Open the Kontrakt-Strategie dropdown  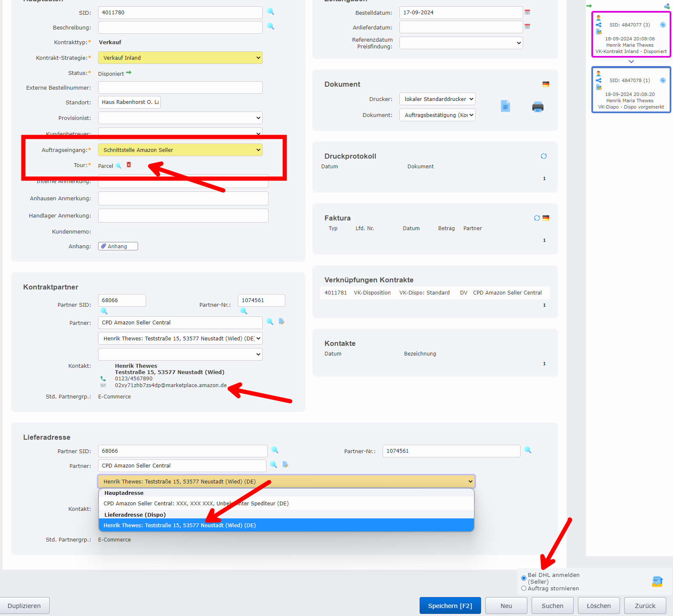click(x=180, y=58)
